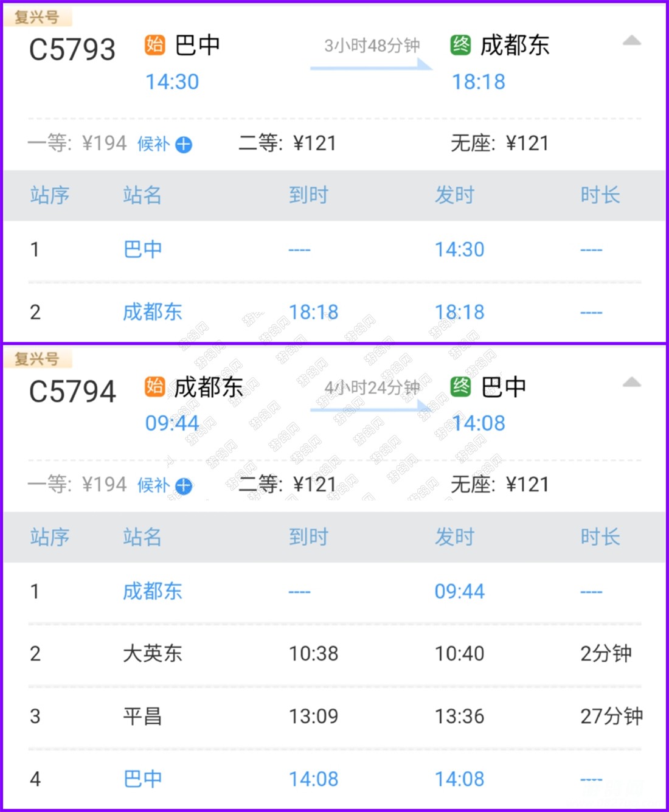Select C5794 无座 ¥121 seat option
Image resolution: width=669 pixels, height=812 pixels.
coord(499,485)
